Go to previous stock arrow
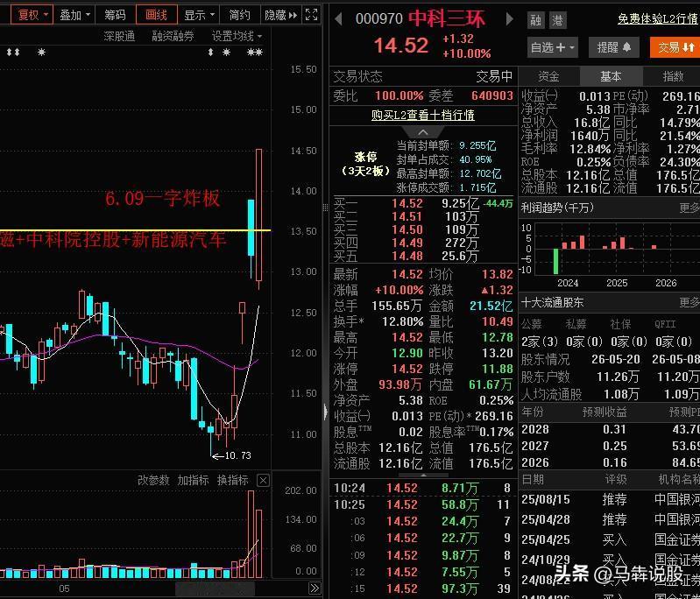Screen dimensions: 700x599 tap(338, 18)
